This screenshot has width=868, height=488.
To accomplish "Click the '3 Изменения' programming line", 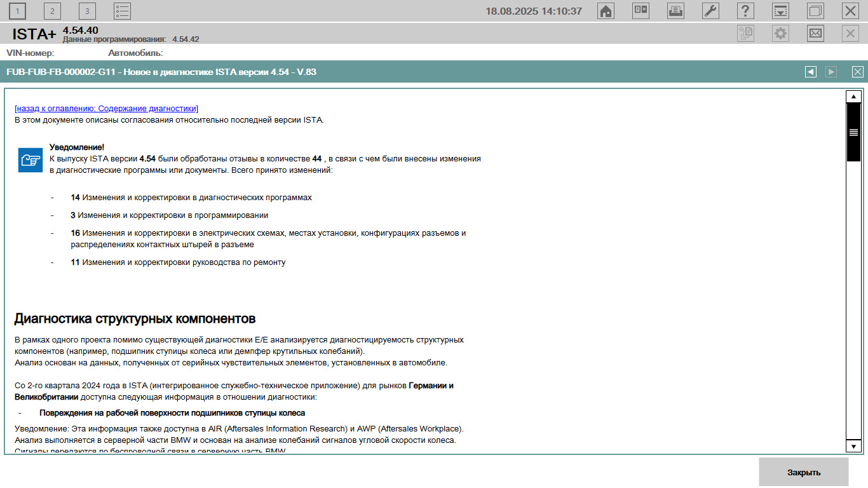I will [x=170, y=215].
